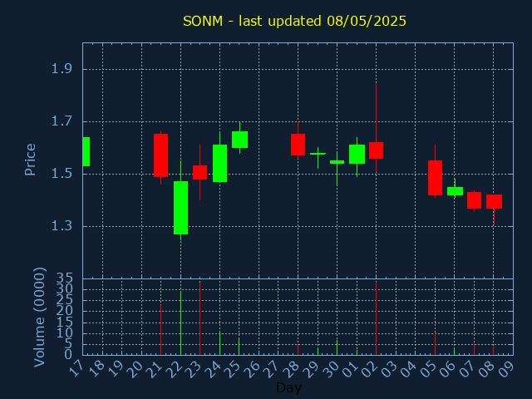Click the 1.9 price tick label

[62, 69]
